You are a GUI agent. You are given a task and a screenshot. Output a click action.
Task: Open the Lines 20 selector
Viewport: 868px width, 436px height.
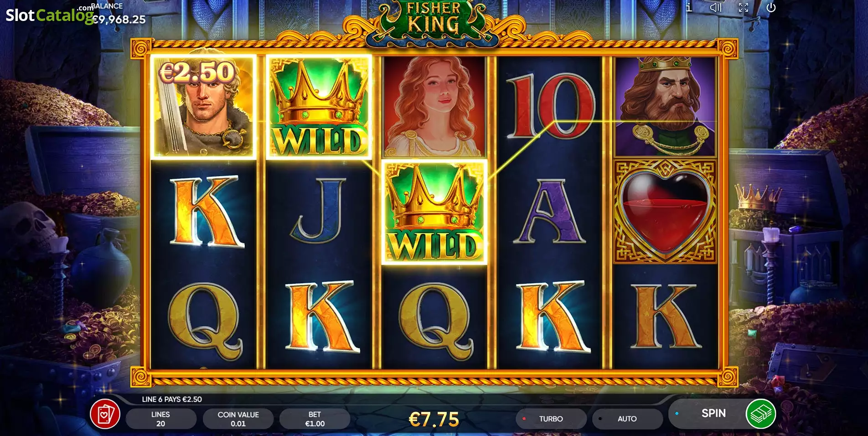pos(161,419)
